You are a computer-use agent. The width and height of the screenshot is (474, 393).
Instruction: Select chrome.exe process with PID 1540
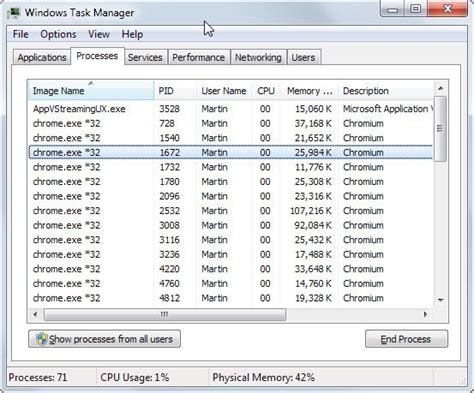pos(231,138)
